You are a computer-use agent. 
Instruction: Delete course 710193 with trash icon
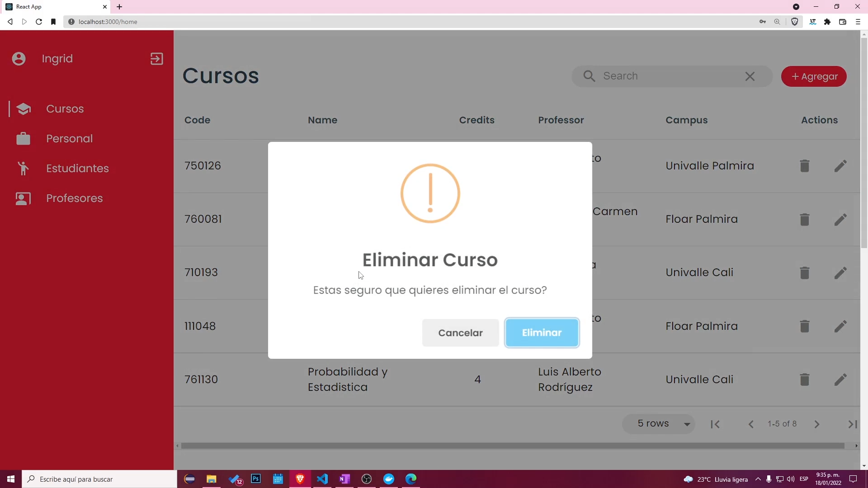click(805, 273)
